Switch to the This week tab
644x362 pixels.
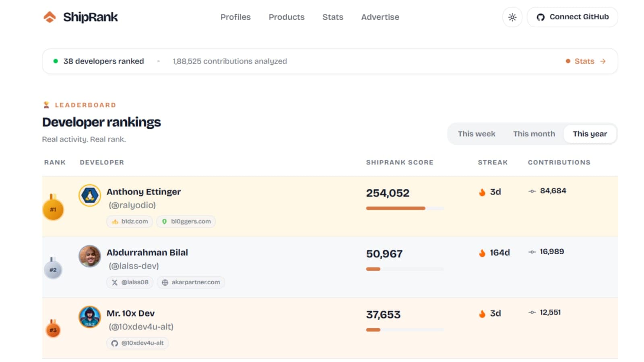click(477, 134)
